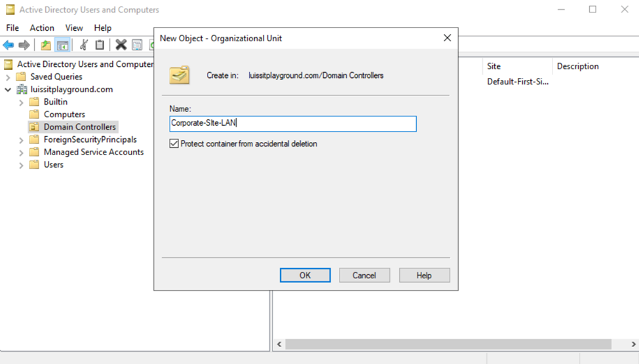Click the Computers folder icon
Screen dimensions: 639x364
[35, 115]
